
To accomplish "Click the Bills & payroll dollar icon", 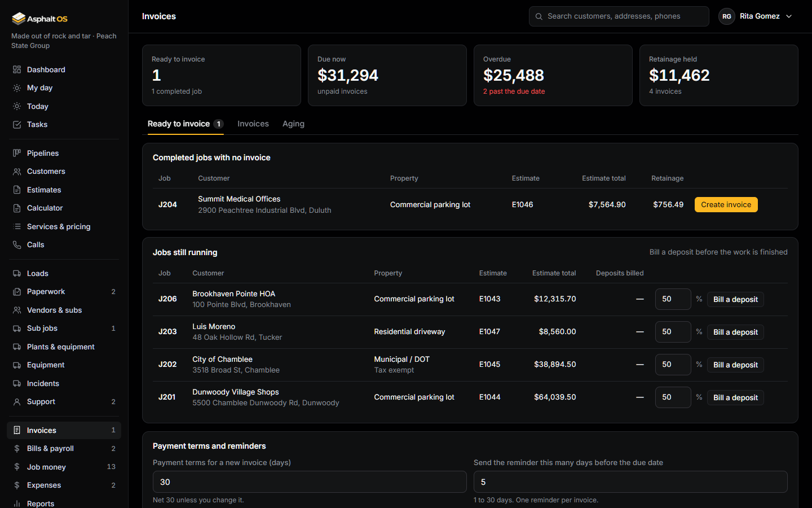I will [x=17, y=449].
